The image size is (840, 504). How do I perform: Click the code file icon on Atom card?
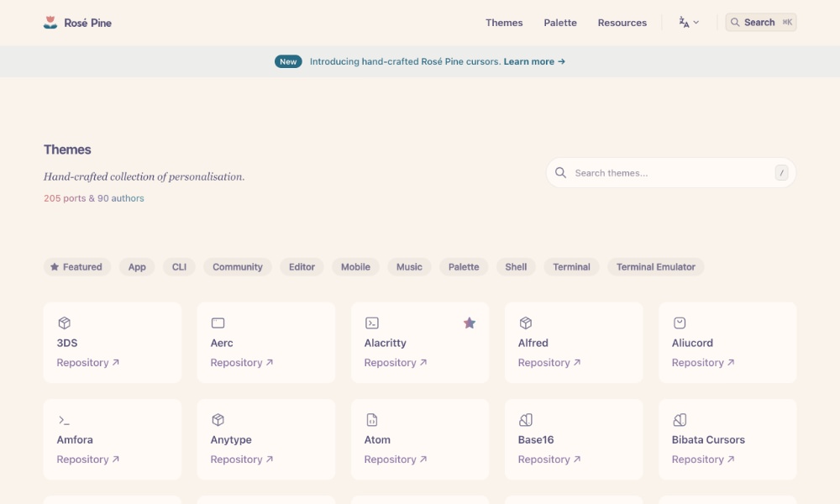coord(372,420)
